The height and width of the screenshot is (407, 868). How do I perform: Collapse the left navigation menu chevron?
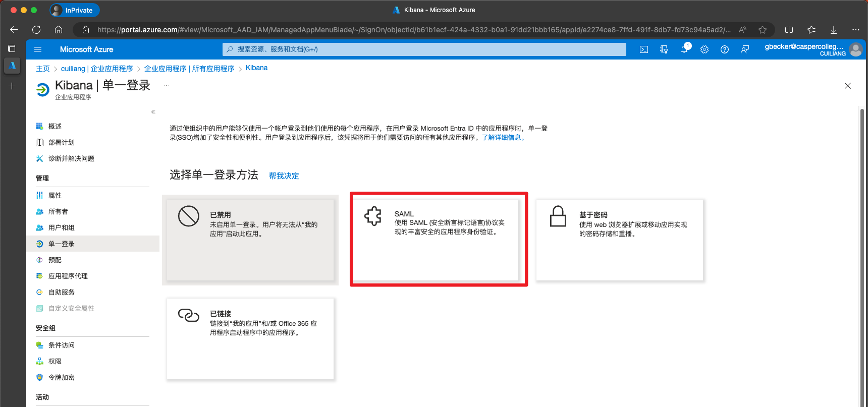[153, 112]
